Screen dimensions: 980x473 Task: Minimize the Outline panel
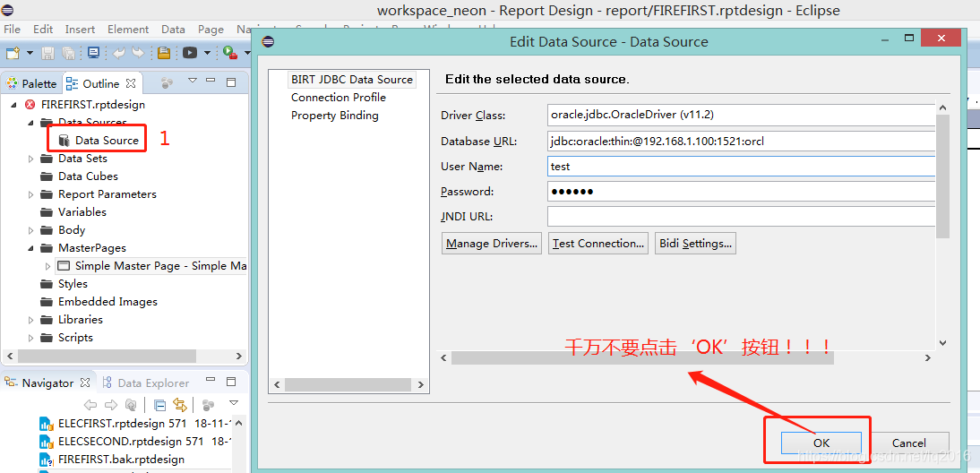click(x=211, y=81)
